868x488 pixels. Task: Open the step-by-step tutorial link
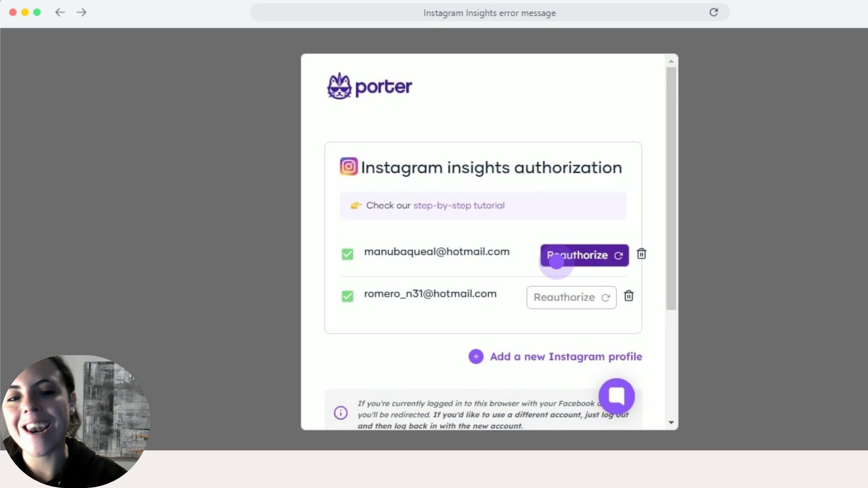click(x=458, y=206)
